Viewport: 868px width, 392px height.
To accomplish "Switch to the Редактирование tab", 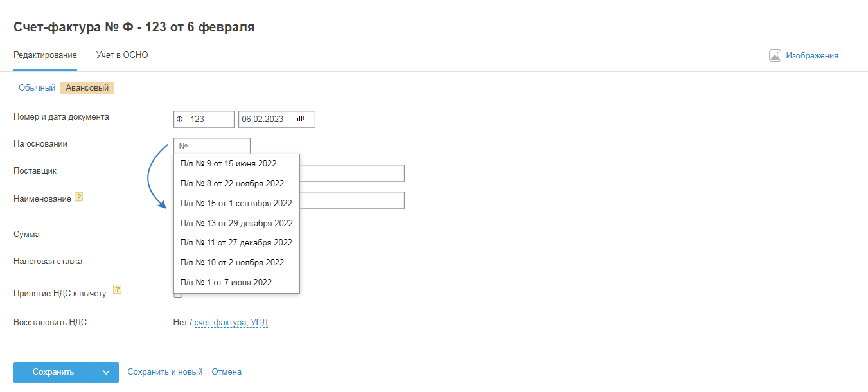I will click(45, 55).
